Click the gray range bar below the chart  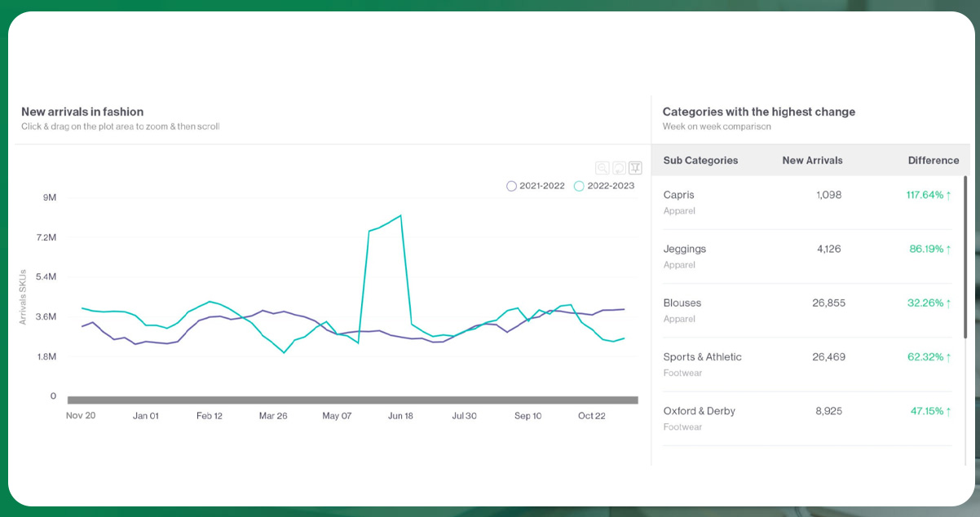tap(352, 400)
